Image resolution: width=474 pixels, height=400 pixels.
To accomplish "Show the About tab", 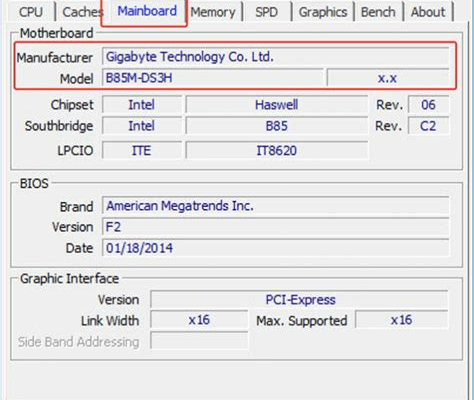I will click(428, 12).
